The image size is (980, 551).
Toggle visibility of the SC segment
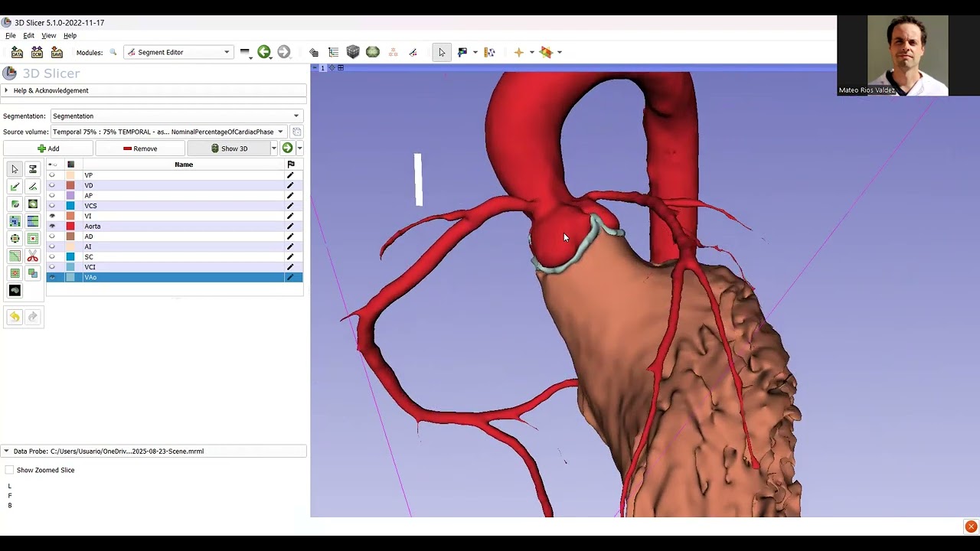(x=52, y=257)
